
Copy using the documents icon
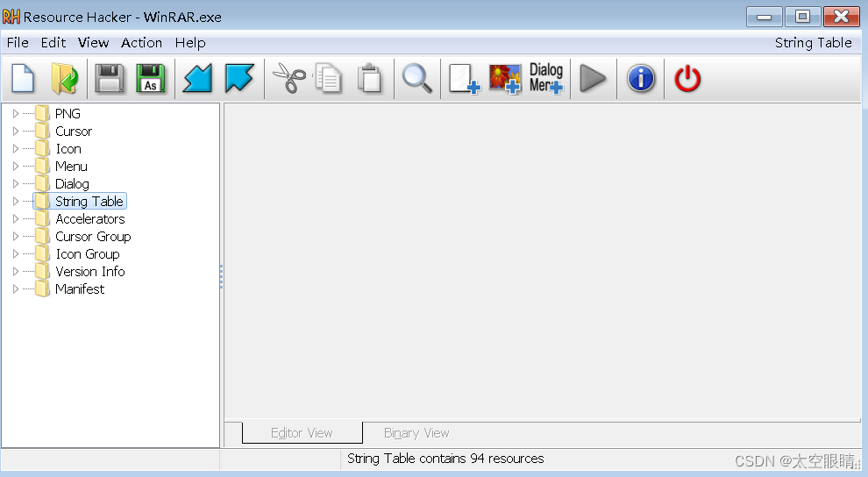329,78
